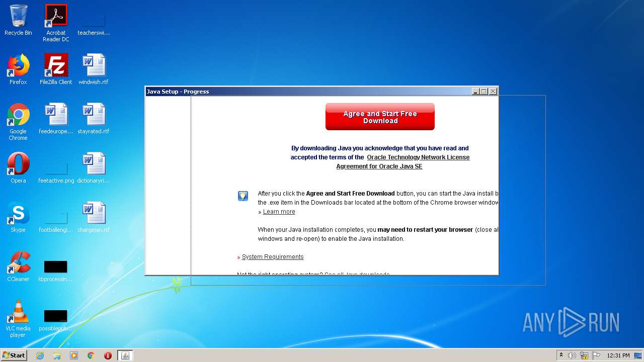Screen dimensions: 644x362
Task: Launch Firefox from the desktop
Action: pyautogui.click(x=18, y=69)
